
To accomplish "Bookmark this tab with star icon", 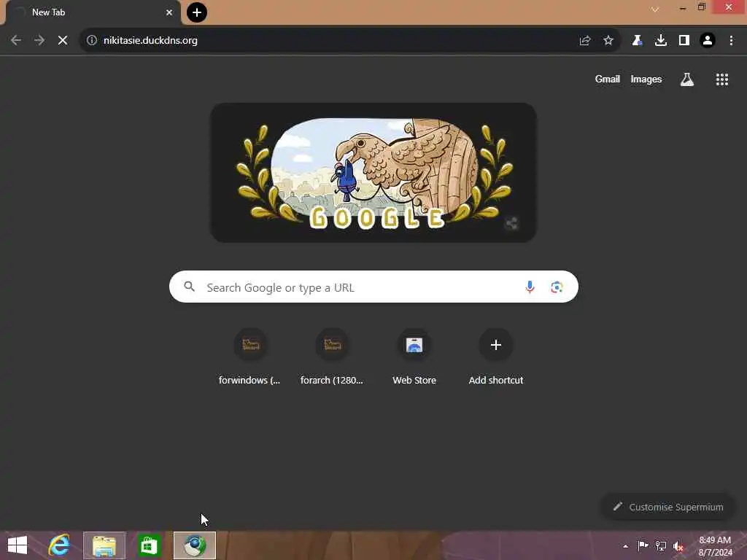I will tap(608, 41).
